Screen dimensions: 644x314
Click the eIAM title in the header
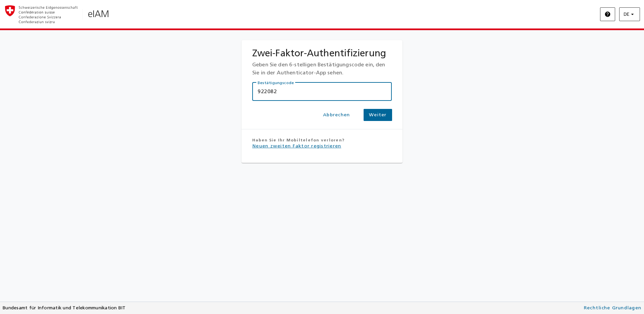(x=98, y=14)
